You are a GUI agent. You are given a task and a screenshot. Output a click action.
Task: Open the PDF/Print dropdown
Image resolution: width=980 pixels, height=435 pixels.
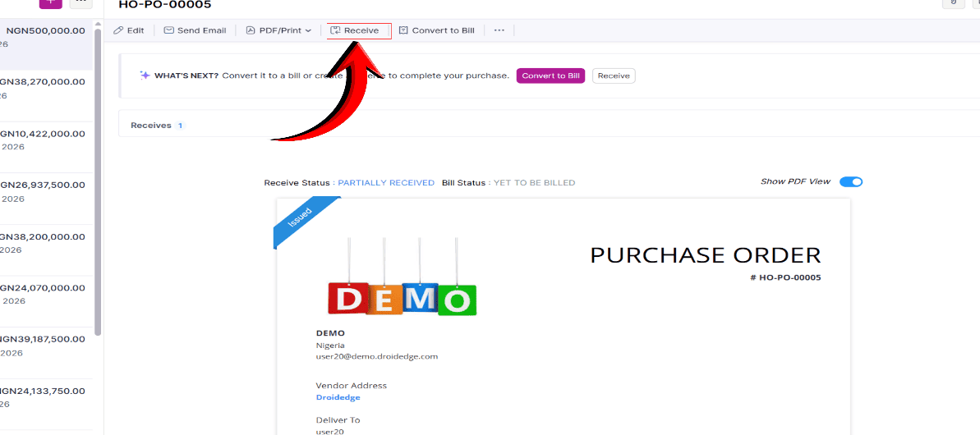(x=278, y=30)
